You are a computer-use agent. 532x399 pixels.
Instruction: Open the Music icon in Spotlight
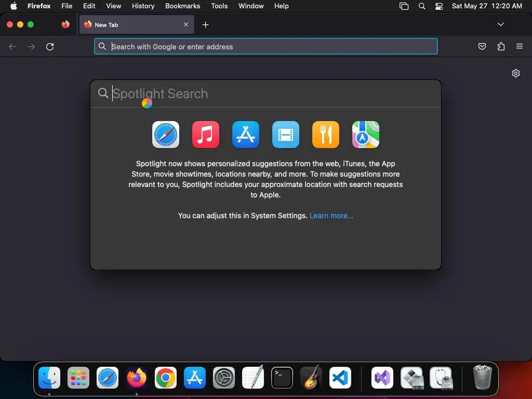tap(206, 135)
